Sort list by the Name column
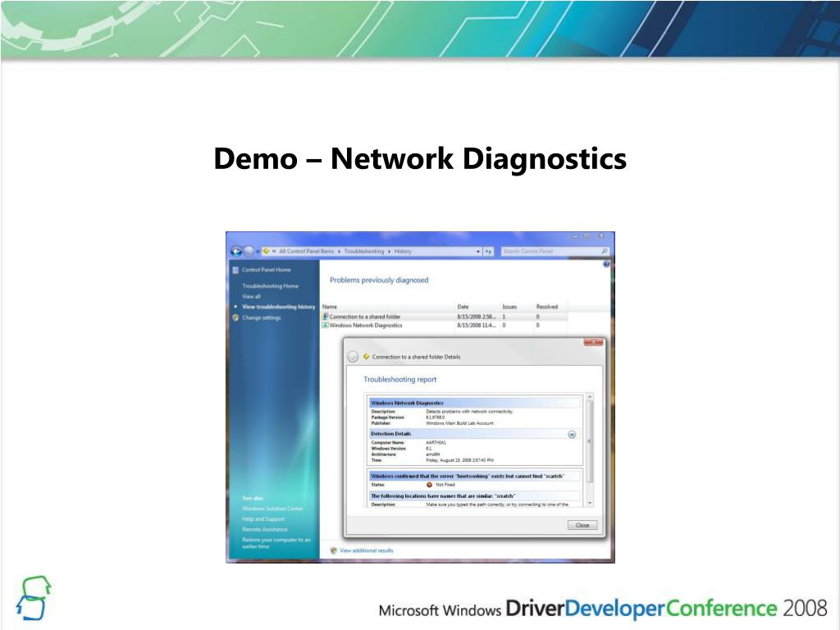This screenshot has height=630, width=840. pos(388,307)
